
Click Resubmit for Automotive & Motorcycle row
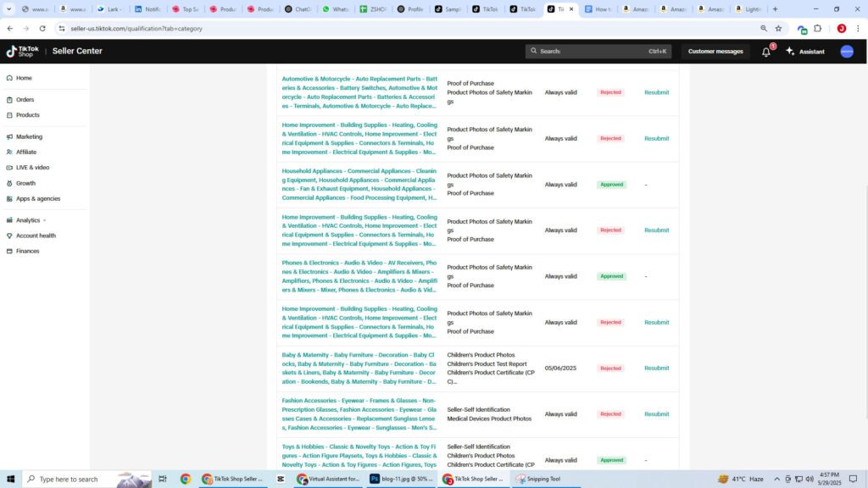click(x=657, y=92)
